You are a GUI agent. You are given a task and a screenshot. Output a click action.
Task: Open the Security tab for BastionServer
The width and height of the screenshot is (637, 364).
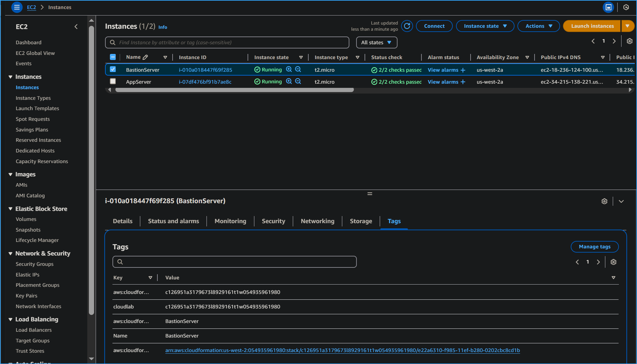tap(273, 221)
